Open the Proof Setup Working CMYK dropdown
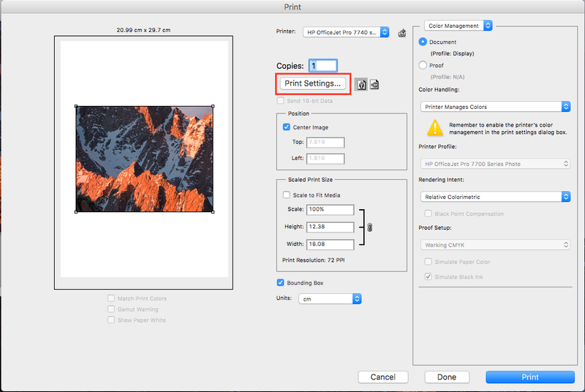 click(x=495, y=245)
